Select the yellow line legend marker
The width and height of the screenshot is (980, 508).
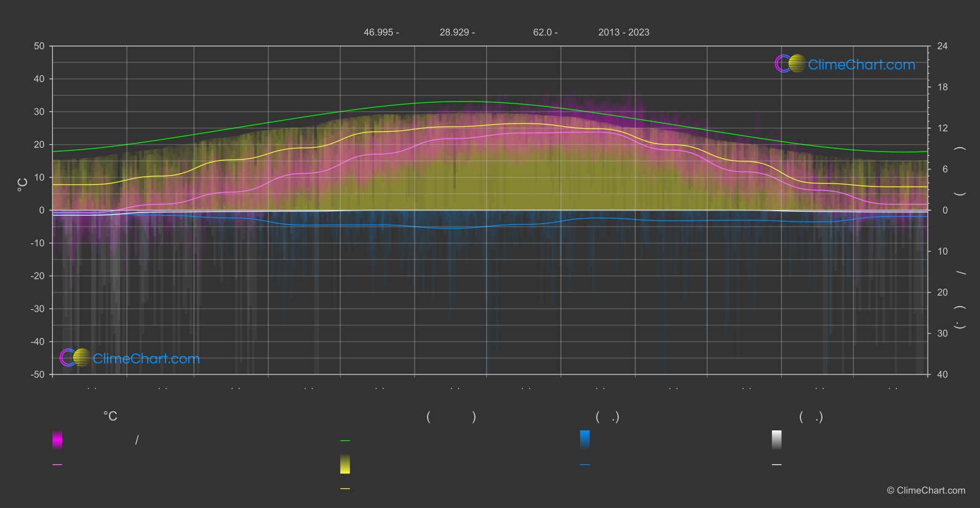point(345,489)
